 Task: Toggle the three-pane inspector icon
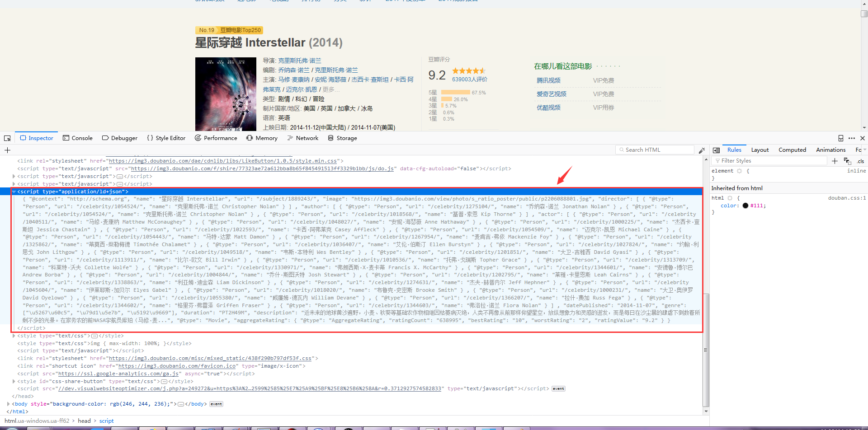coord(717,150)
